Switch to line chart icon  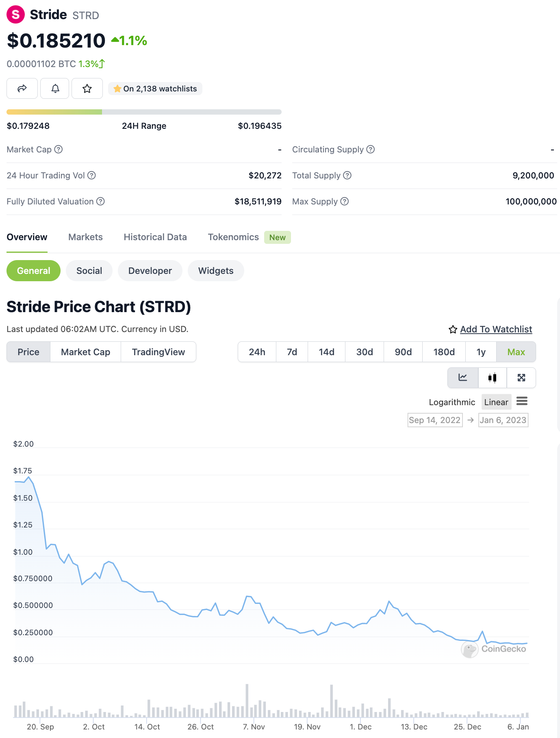(463, 378)
